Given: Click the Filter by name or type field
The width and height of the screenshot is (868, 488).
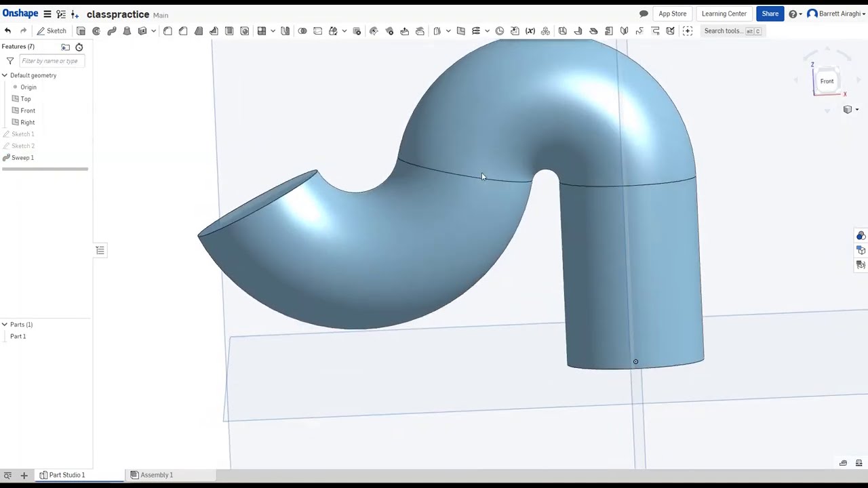Looking at the screenshot, I should [51, 61].
